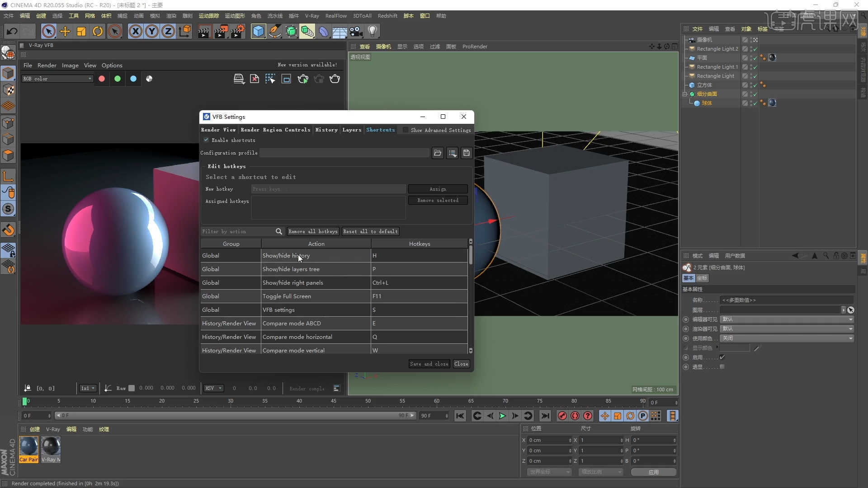Click the save configuration profile icon
This screenshot has width=868, height=488.
tap(467, 153)
